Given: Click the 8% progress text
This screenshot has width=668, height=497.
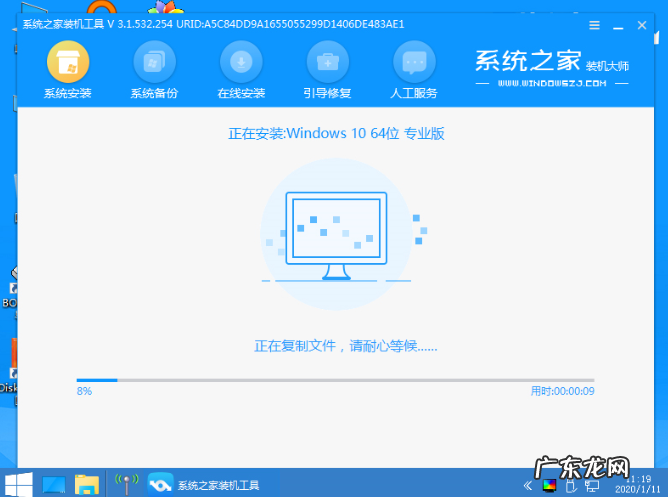Looking at the screenshot, I should 84,391.
